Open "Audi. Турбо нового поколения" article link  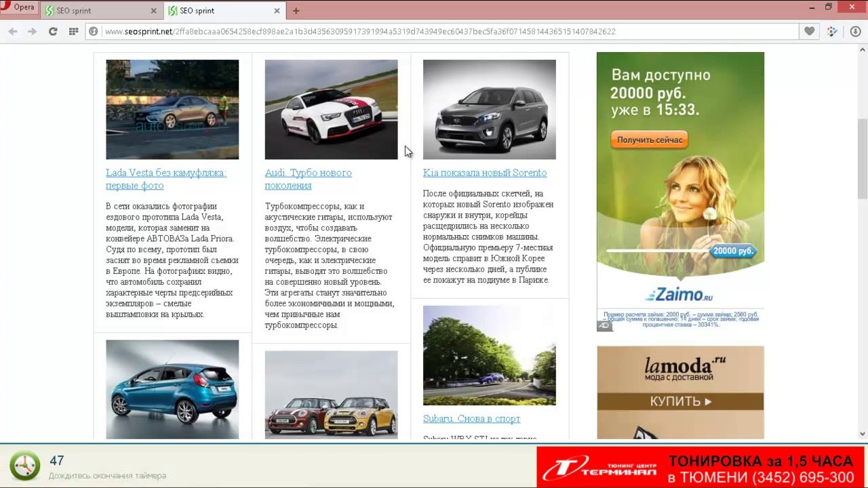[x=308, y=179]
